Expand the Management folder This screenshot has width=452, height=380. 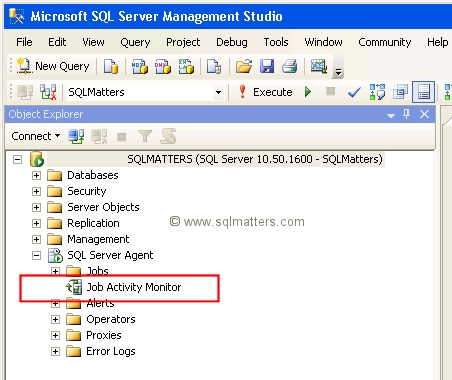coord(36,239)
